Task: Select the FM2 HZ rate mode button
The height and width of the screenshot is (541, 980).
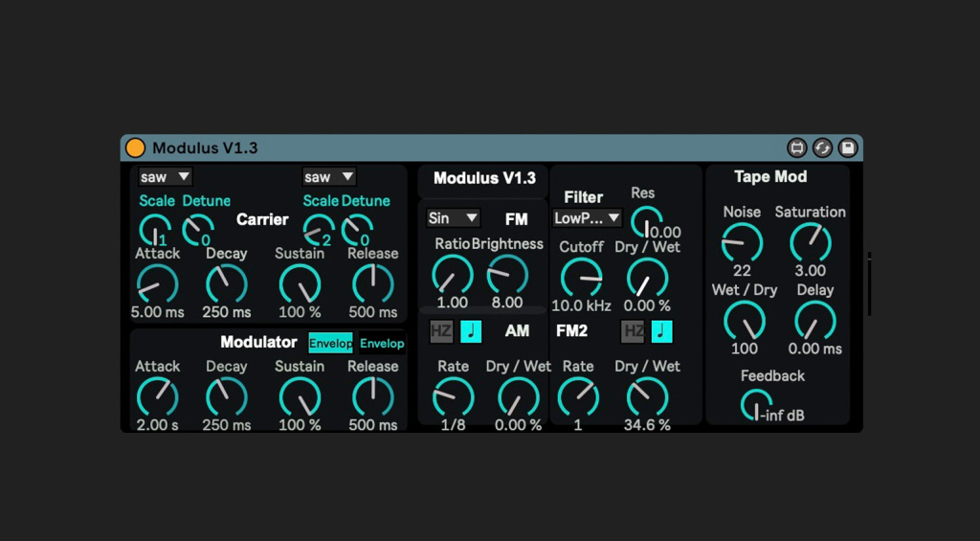Action: coord(633,331)
